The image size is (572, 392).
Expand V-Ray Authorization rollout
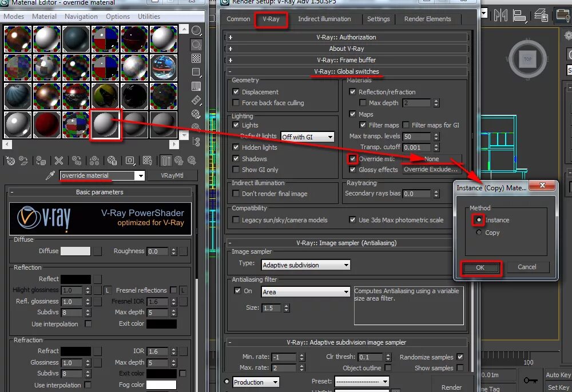coord(346,37)
